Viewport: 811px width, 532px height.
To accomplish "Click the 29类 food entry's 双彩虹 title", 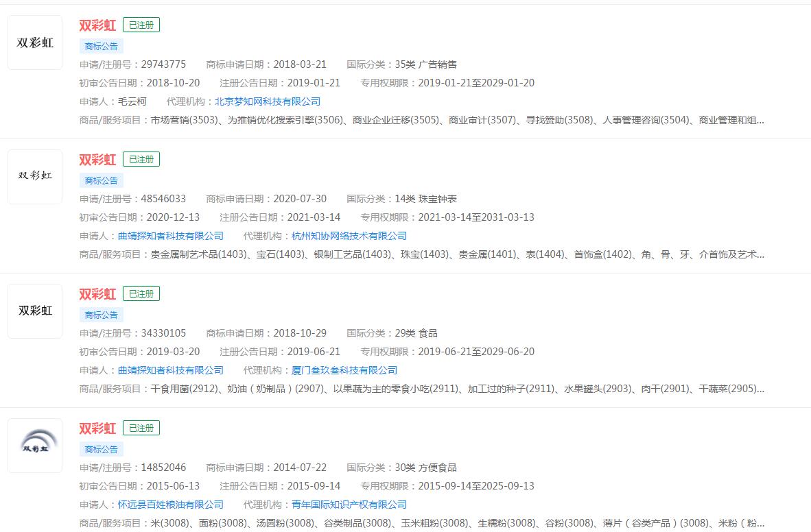I will [x=97, y=294].
